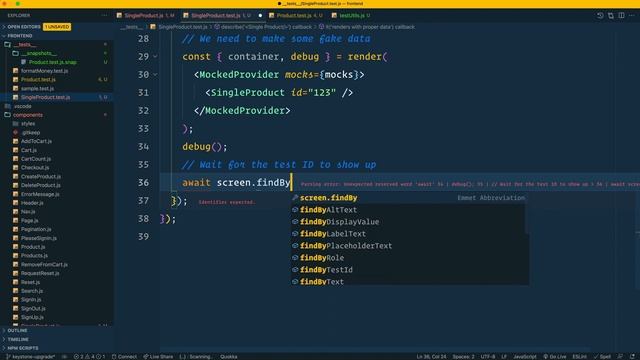640x360 pixels.
Task: Open Pagination.js in explorer
Action: [36, 229]
